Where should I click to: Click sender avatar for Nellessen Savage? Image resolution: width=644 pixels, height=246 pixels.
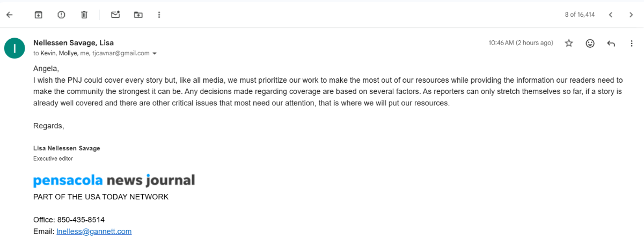pos(14,48)
